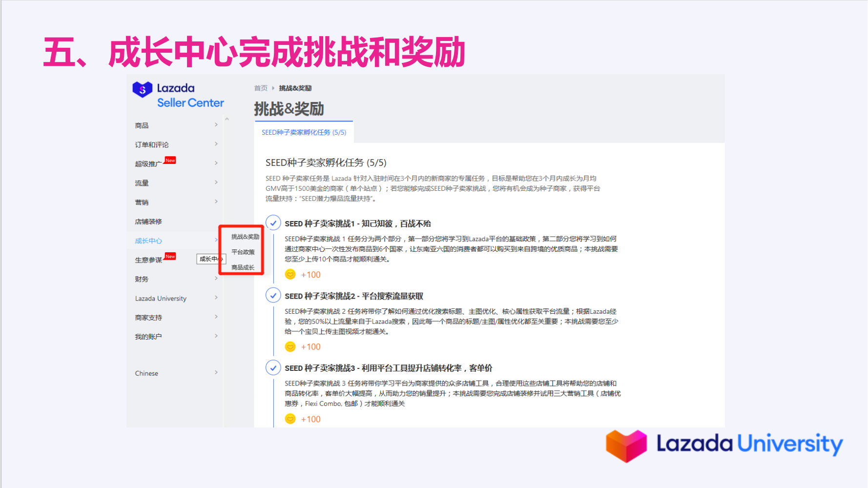
Task: Open SEED 种子卖家挑战3 title
Action: (389, 368)
